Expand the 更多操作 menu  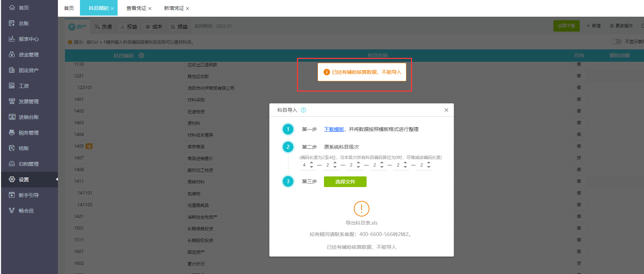click(621, 26)
